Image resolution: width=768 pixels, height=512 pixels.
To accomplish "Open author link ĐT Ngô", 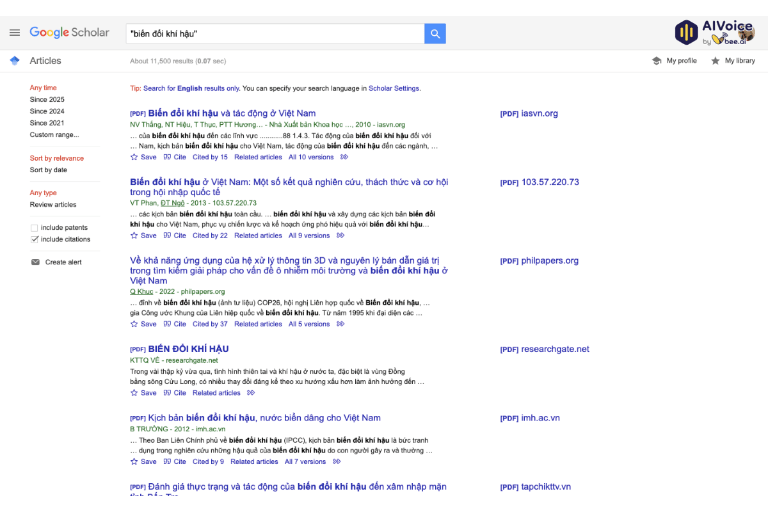I will point(172,203).
